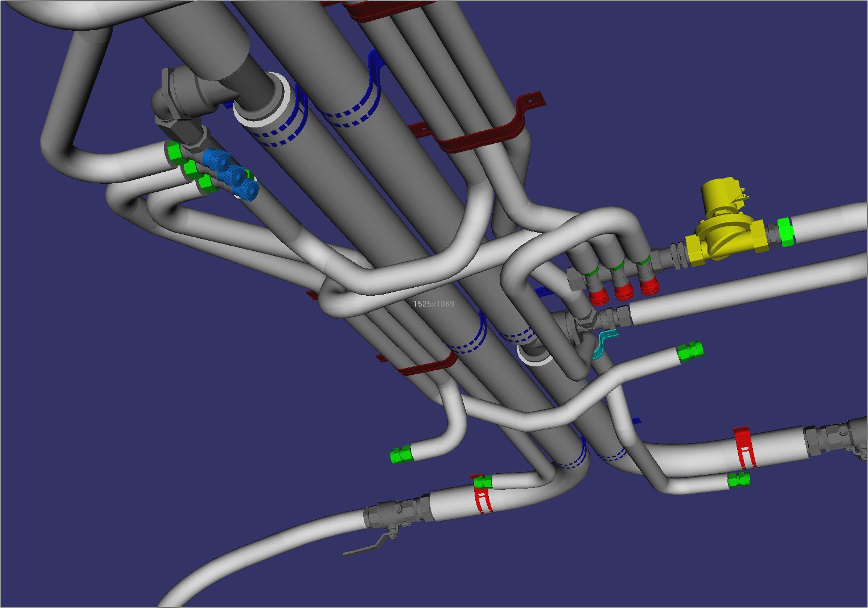Select the middle red cap fitting
Viewport: 868px width, 608px height.
(x=624, y=292)
